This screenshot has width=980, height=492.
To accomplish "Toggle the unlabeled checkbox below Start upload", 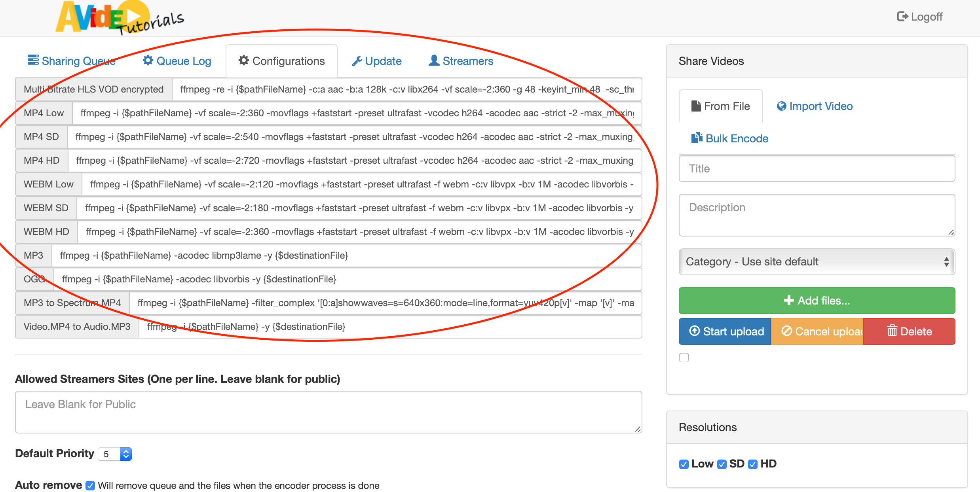I will tap(684, 358).
